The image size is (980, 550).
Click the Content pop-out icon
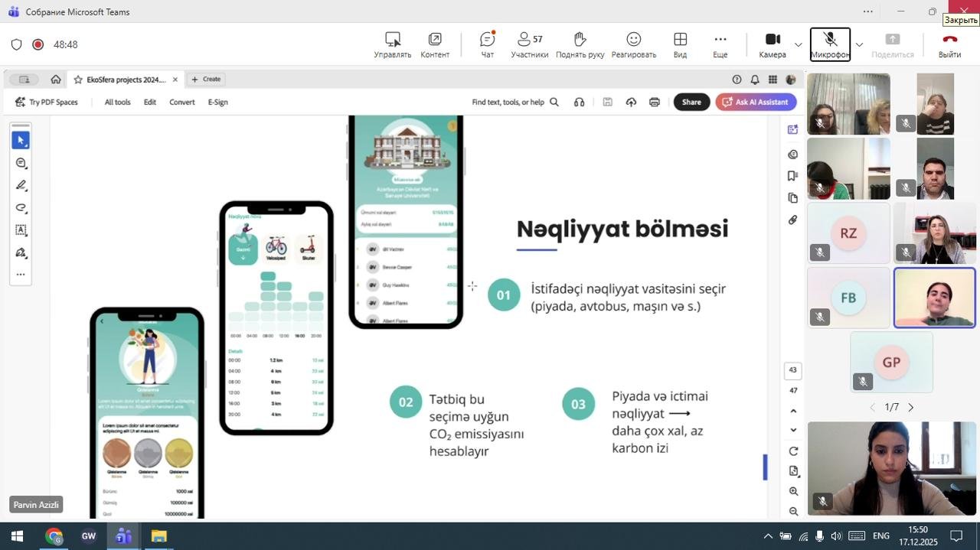tap(435, 44)
